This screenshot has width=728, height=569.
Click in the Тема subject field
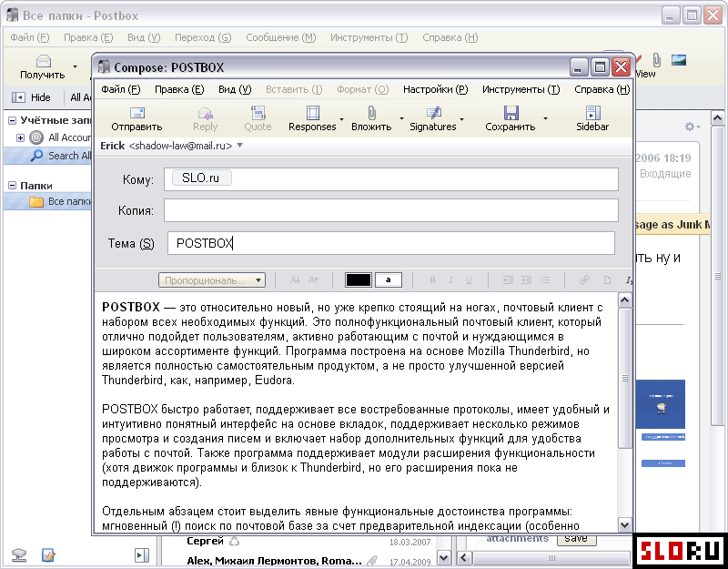point(391,243)
